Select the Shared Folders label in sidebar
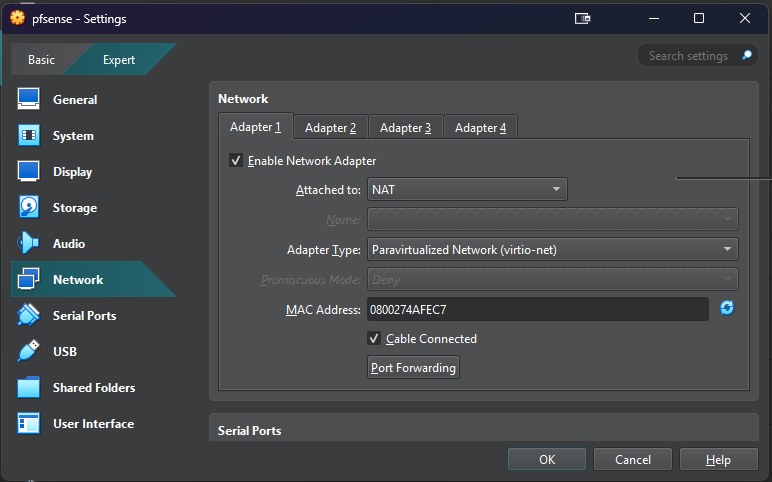Screen dimensions: 772x482 (x=94, y=387)
